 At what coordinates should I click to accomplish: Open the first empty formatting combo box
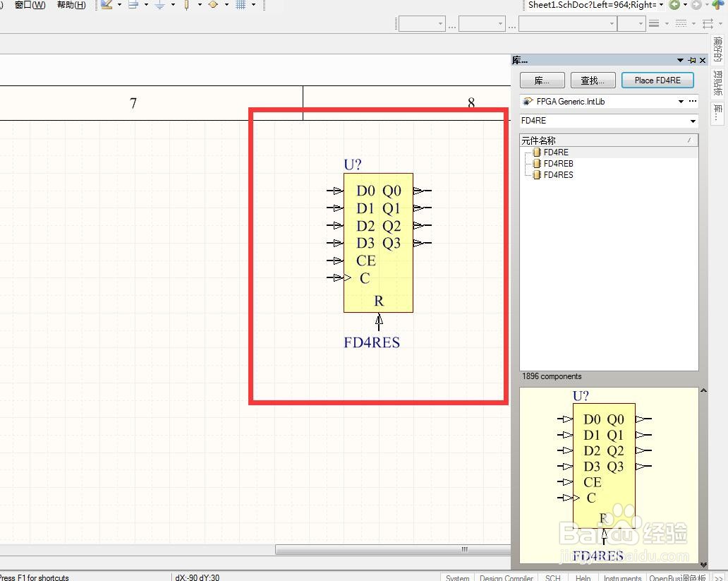coord(422,23)
